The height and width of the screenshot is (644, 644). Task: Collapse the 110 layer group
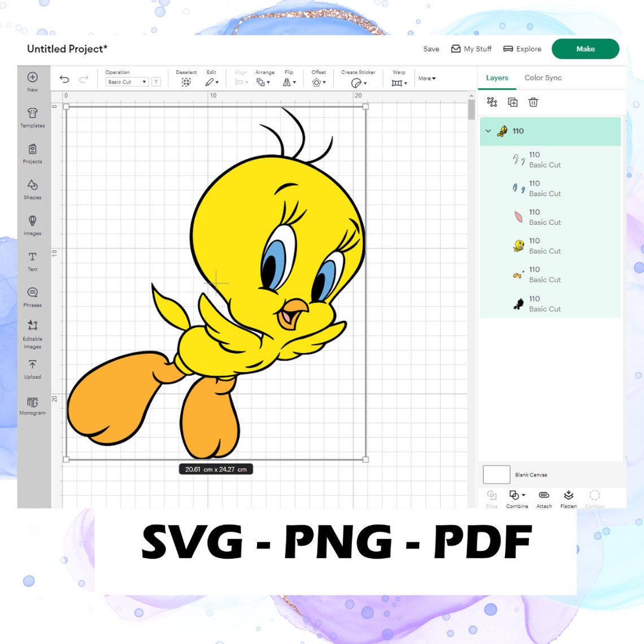pos(488,130)
